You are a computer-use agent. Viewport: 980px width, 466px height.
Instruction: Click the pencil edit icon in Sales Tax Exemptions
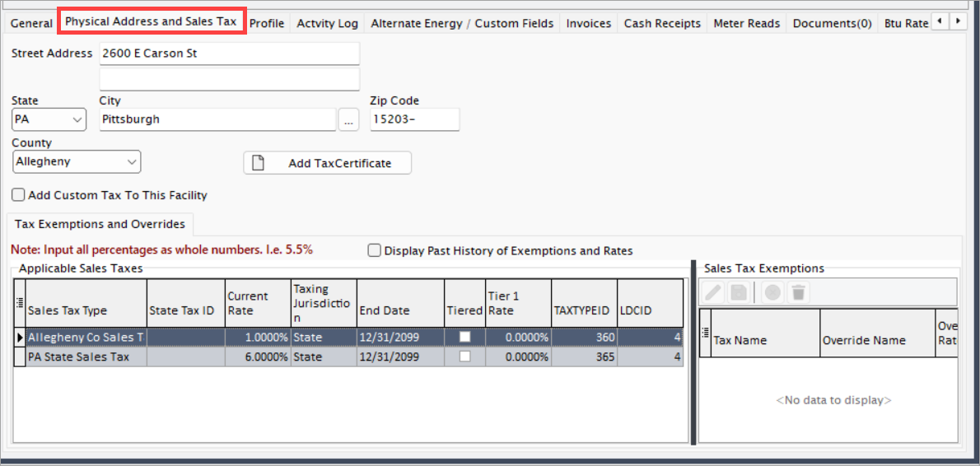[x=714, y=291]
